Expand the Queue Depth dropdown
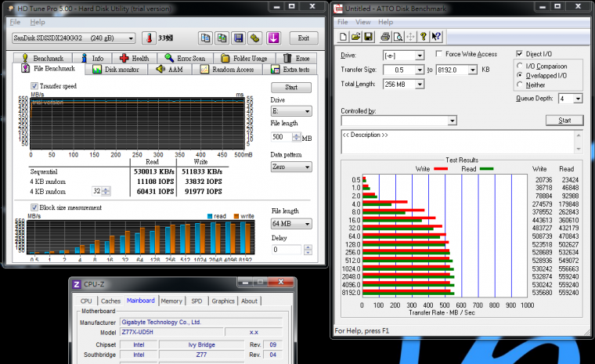The image size is (595, 364). click(x=578, y=99)
